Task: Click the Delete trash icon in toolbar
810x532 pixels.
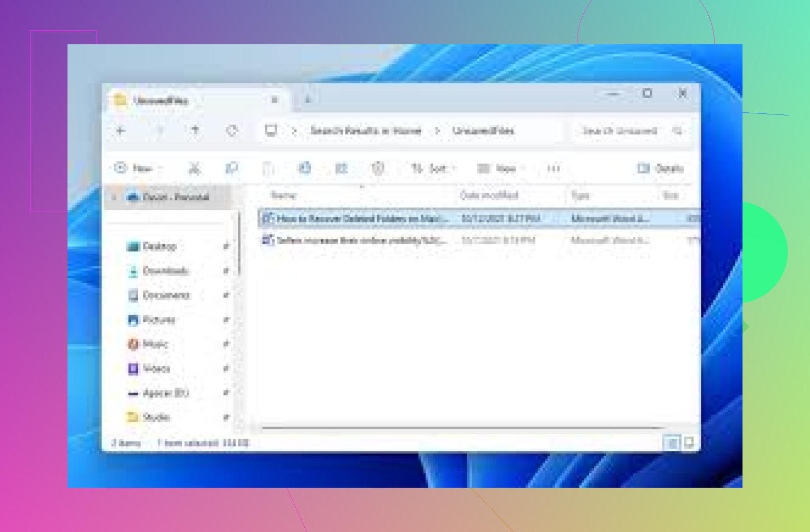Action: coord(378,169)
